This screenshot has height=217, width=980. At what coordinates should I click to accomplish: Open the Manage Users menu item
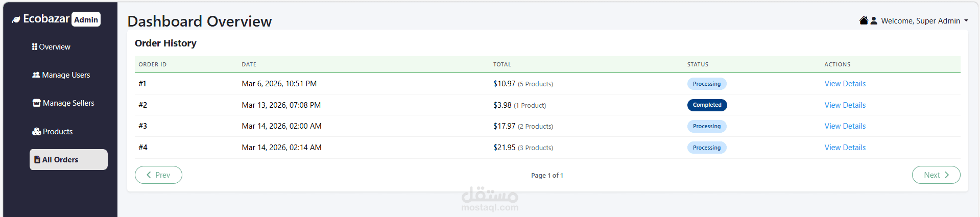(x=66, y=75)
